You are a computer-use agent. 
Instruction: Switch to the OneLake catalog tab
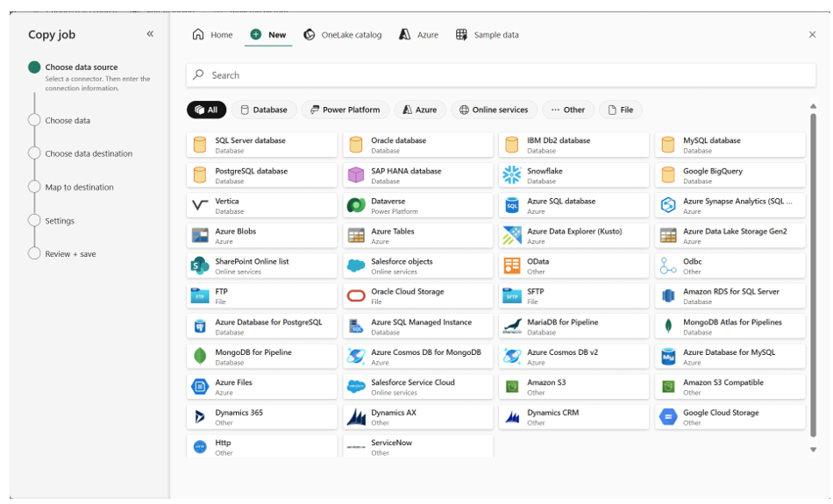pyautogui.click(x=342, y=35)
